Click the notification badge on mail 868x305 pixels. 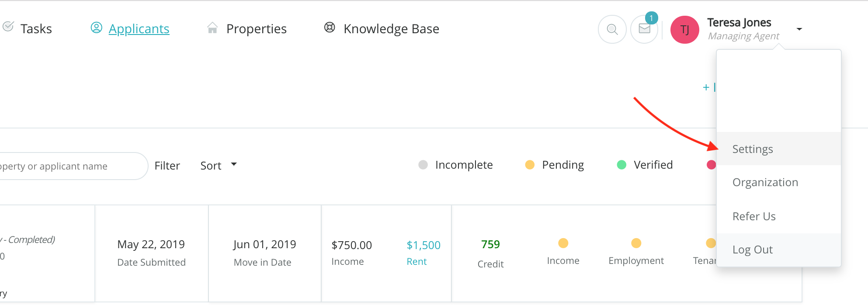[x=651, y=18]
